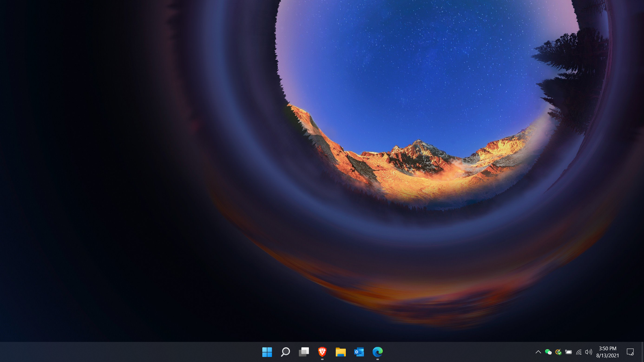644x362 pixels.
Task: Open taskbar Search magnifier
Action: click(285, 352)
